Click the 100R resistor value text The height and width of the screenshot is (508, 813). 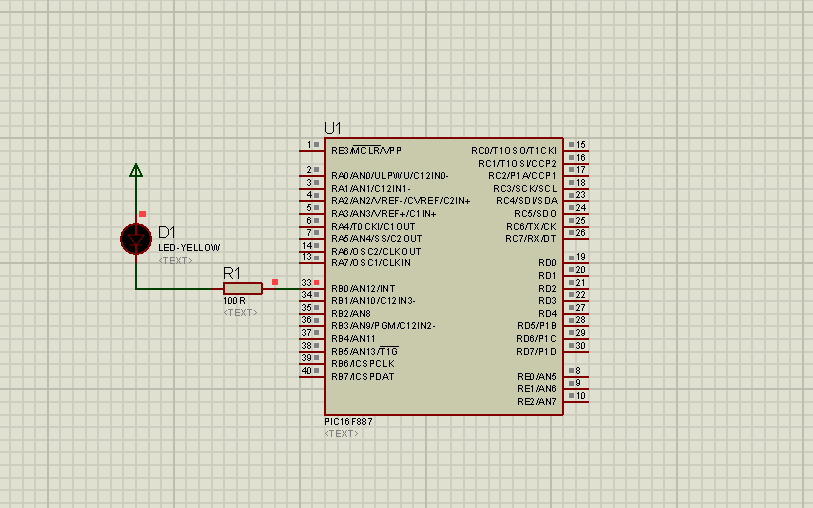234,301
